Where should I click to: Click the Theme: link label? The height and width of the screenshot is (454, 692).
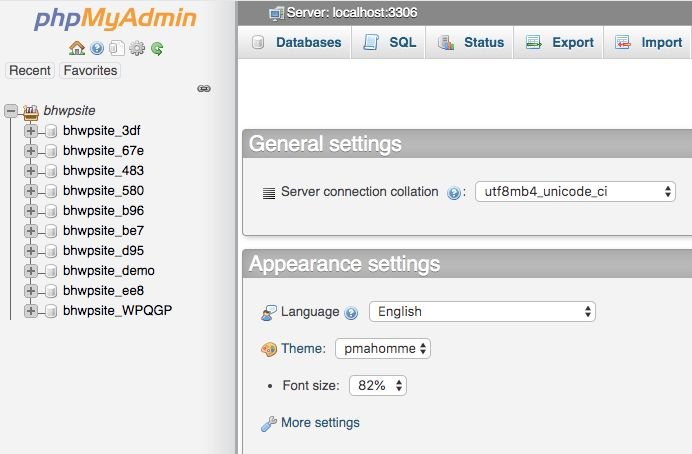(x=304, y=349)
